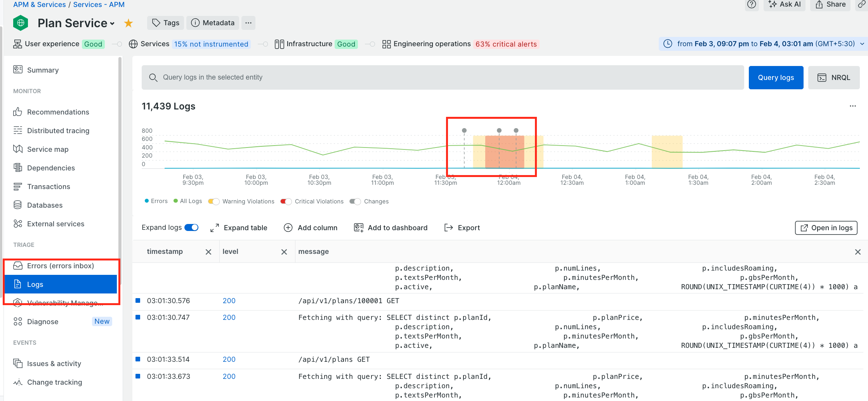Image resolution: width=868 pixels, height=401 pixels.
Task: Toggle the Errors series in chart legend
Action: pos(156,201)
